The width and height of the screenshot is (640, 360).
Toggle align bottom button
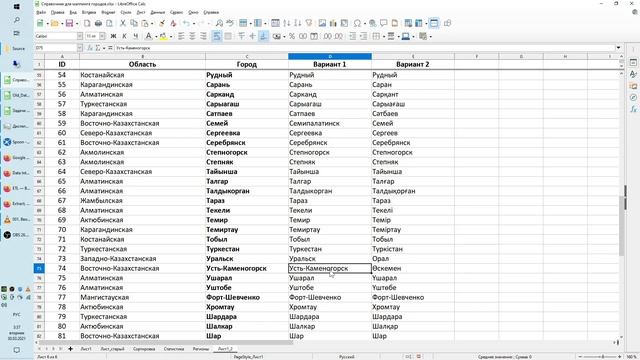pyautogui.click(x=263, y=36)
